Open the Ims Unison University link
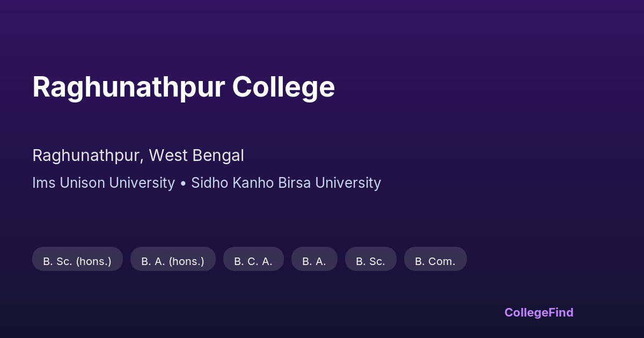This screenshot has height=338, width=644. (104, 183)
